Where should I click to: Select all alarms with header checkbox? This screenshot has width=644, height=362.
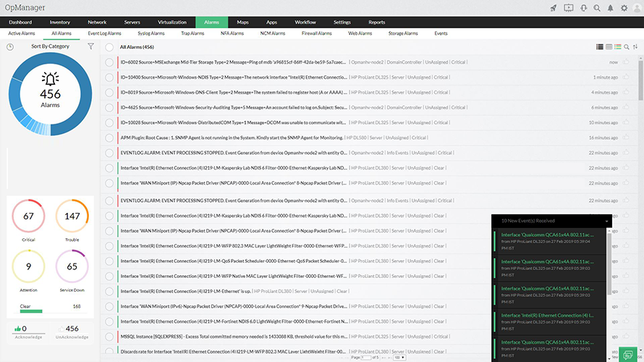point(109,47)
